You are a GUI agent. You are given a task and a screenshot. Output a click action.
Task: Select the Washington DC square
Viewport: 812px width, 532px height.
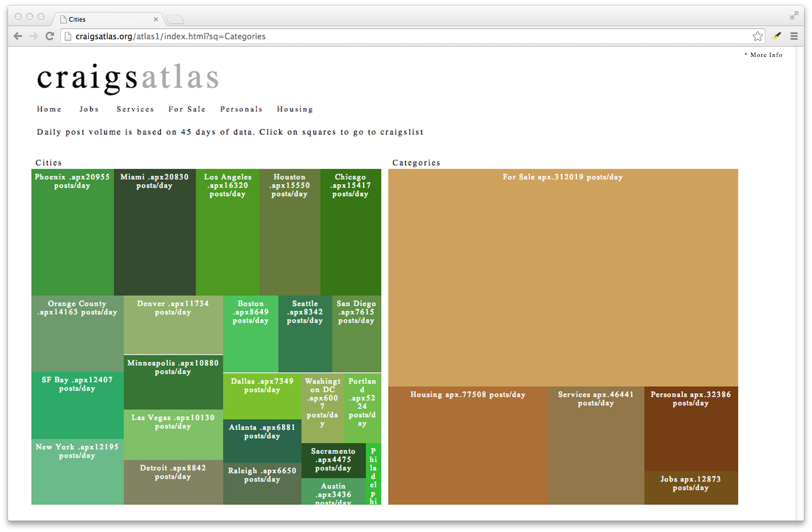tap(323, 408)
